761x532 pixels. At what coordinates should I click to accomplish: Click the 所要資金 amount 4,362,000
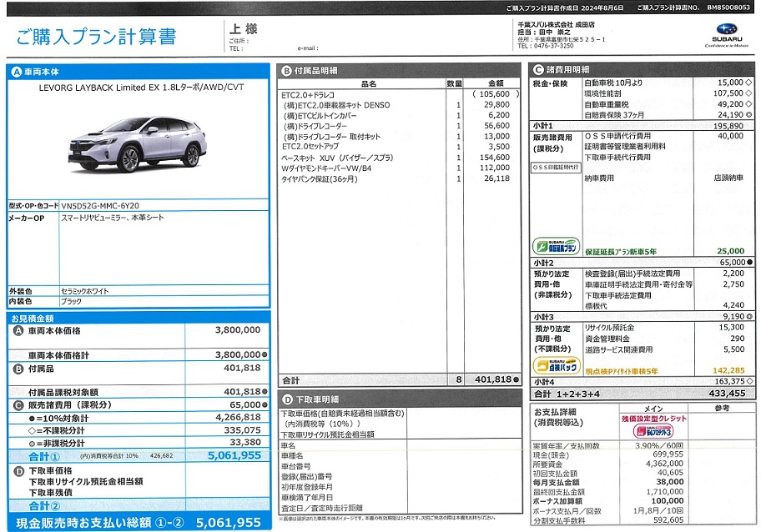point(664,464)
